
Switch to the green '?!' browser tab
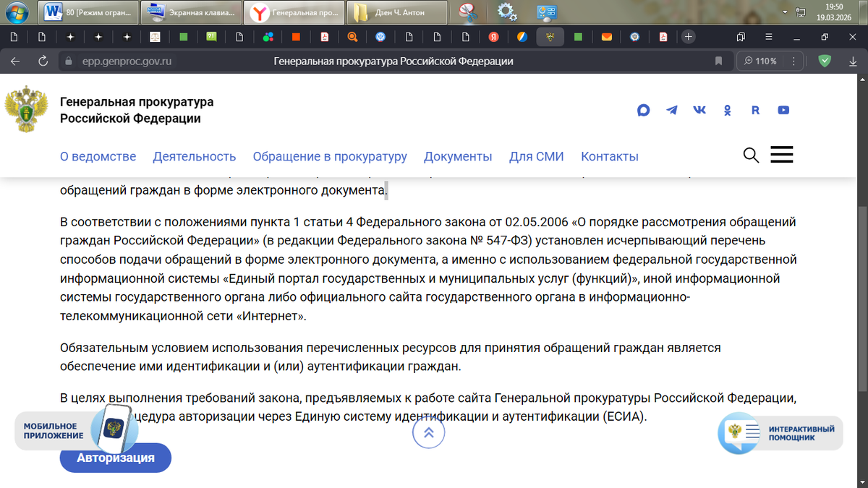coord(211,37)
